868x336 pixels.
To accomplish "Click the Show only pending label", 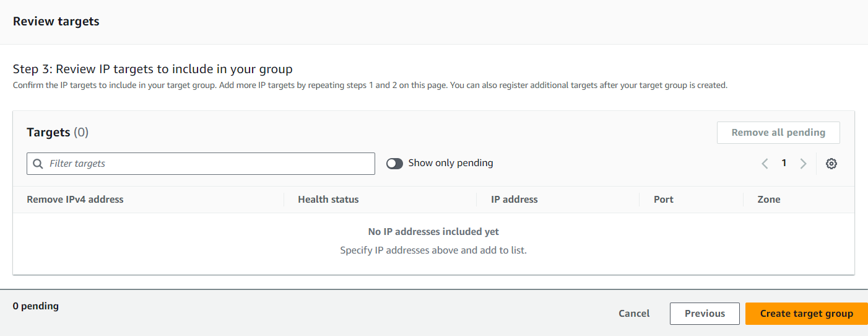I will 451,163.
